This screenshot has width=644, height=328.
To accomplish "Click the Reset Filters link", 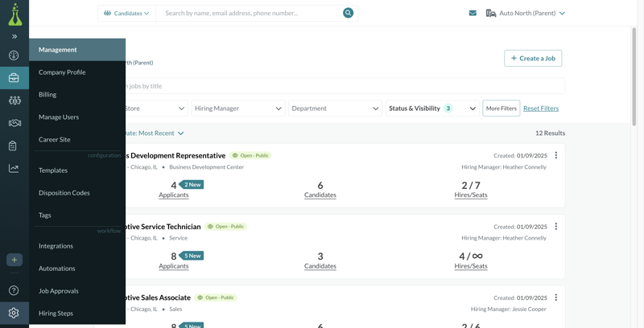I will coord(541,109).
